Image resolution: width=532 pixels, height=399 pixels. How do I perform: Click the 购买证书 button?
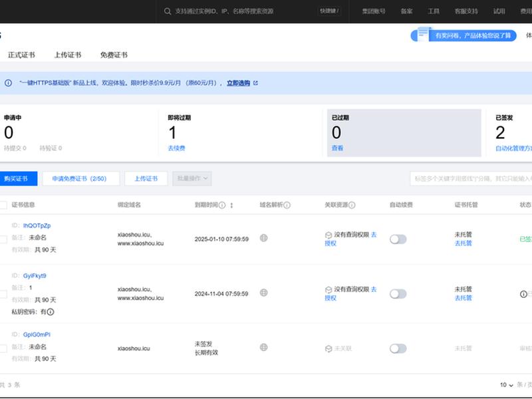point(17,178)
